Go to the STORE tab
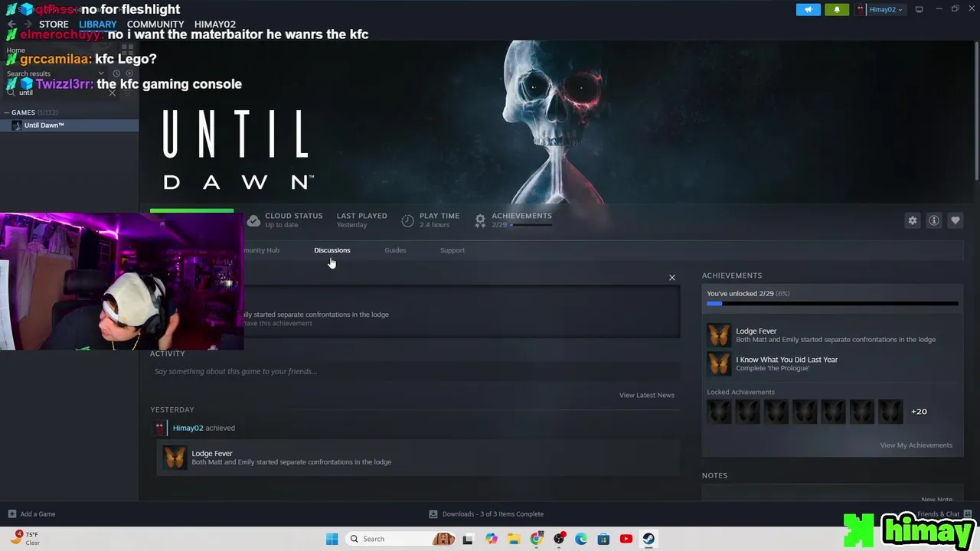The height and width of the screenshot is (551, 980). tap(54, 24)
